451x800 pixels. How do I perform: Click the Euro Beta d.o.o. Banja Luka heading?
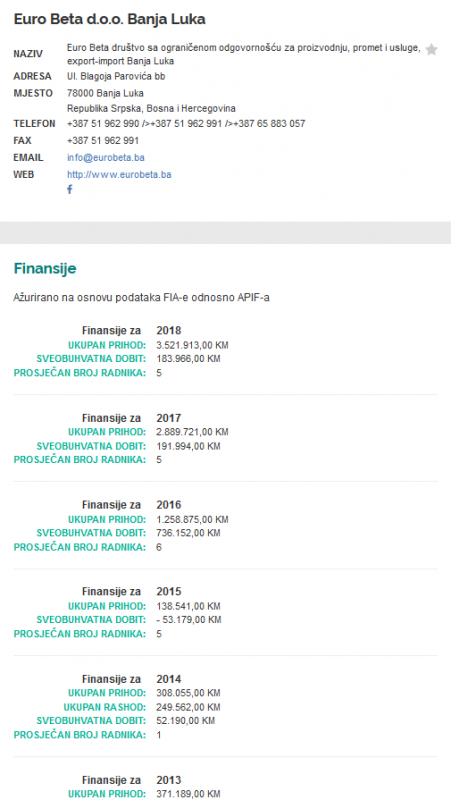pyautogui.click(x=109, y=19)
